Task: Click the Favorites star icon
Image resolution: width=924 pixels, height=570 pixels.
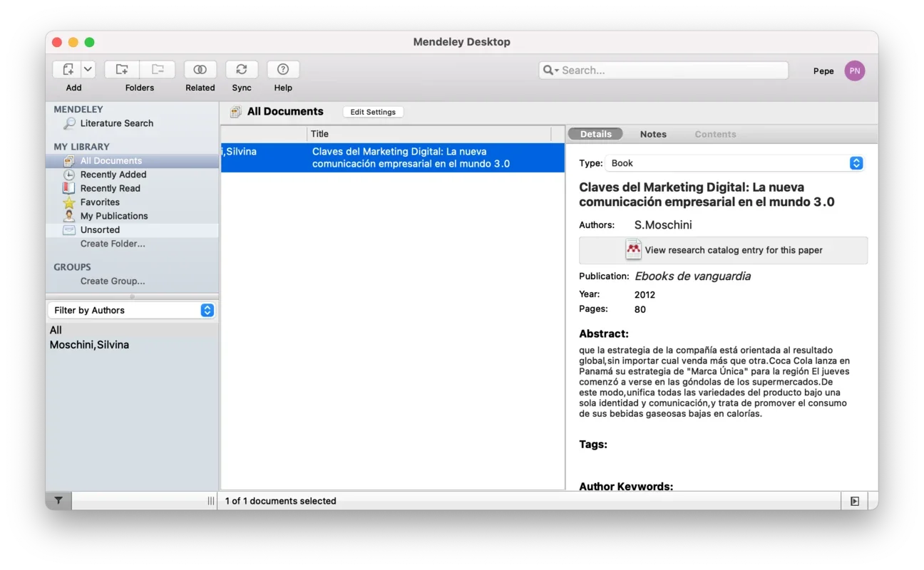Action: [68, 202]
